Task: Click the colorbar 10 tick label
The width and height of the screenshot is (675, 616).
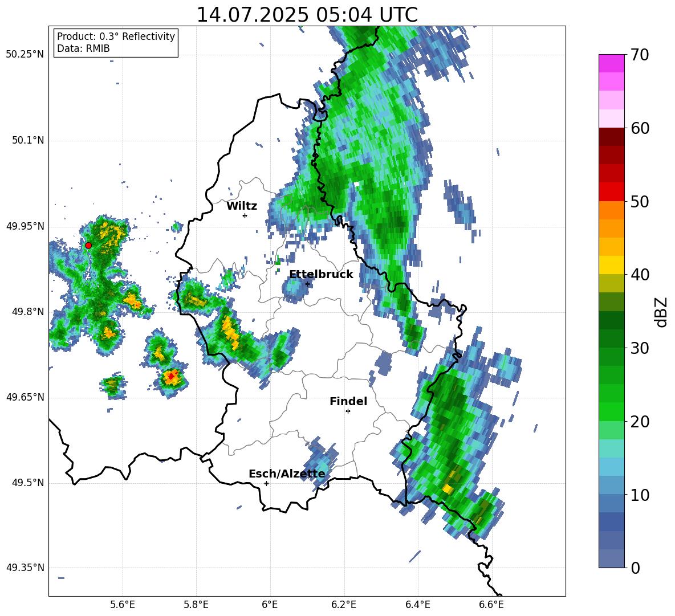Action: (640, 495)
